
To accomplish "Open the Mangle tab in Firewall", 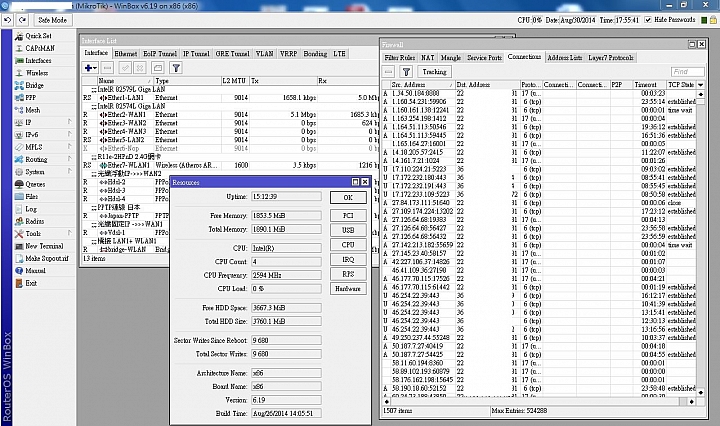I will click(x=450, y=58).
